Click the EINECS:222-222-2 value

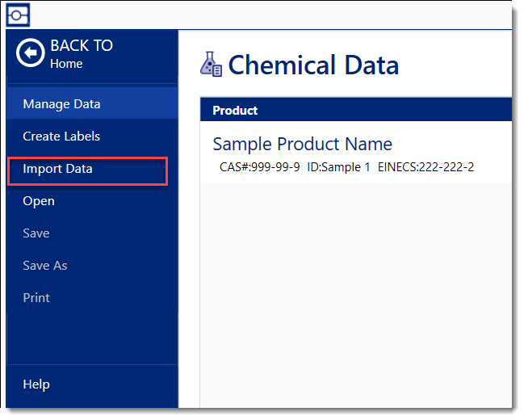point(425,167)
